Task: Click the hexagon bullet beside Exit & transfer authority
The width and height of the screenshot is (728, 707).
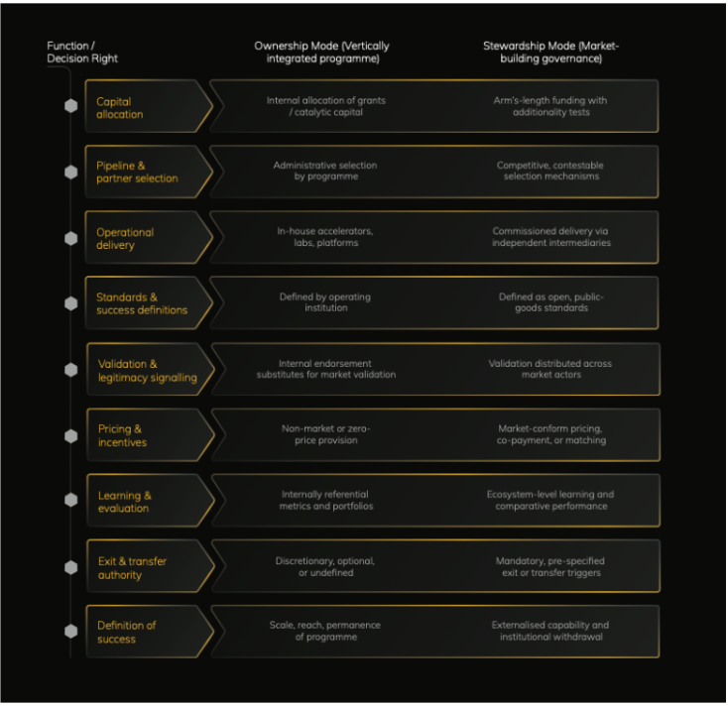Action: (x=71, y=567)
